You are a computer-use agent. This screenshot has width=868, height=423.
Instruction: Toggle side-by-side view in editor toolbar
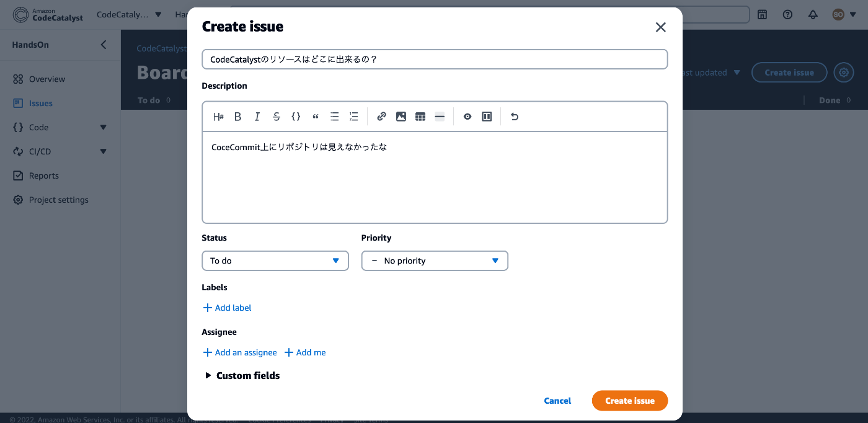click(x=487, y=117)
